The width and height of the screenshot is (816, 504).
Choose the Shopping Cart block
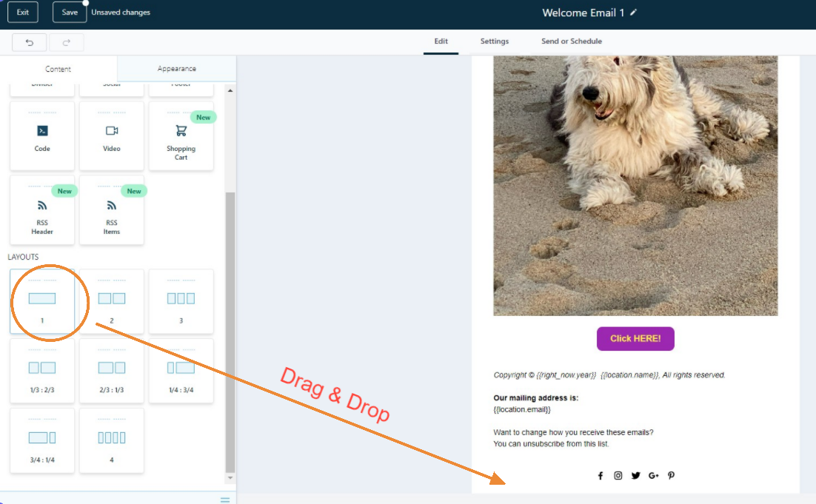(x=181, y=136)
